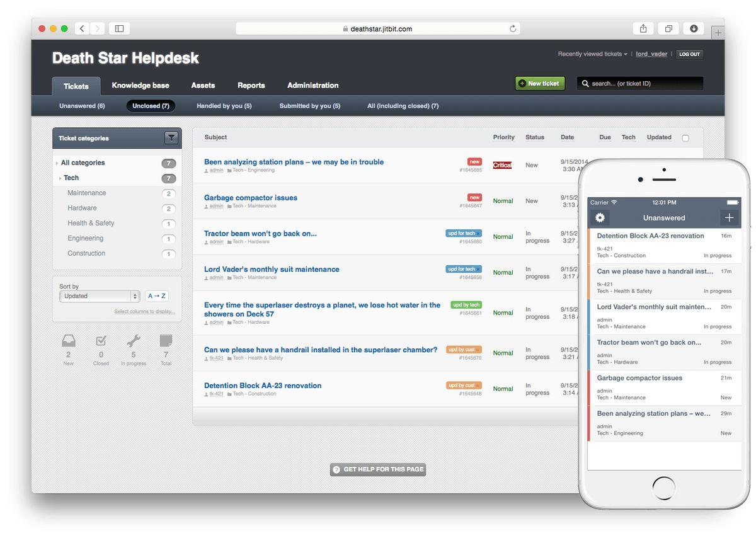Click the Safari address bar

tap(378, 28)
